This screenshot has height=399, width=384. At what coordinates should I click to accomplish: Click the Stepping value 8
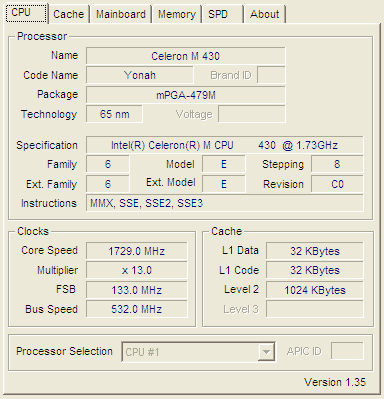337,164
